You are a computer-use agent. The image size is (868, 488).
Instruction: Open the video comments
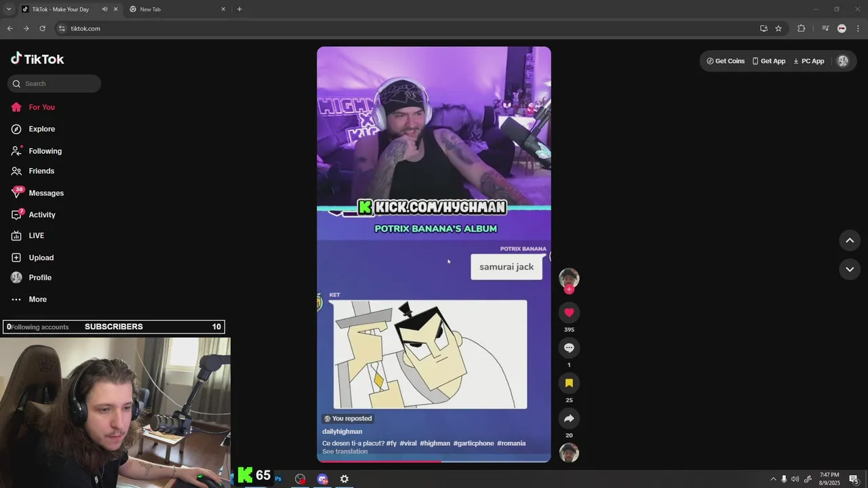point(569,348)
